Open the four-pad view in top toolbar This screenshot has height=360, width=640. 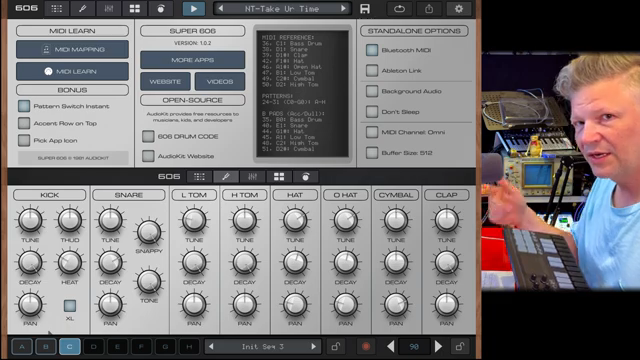[135, 9]
